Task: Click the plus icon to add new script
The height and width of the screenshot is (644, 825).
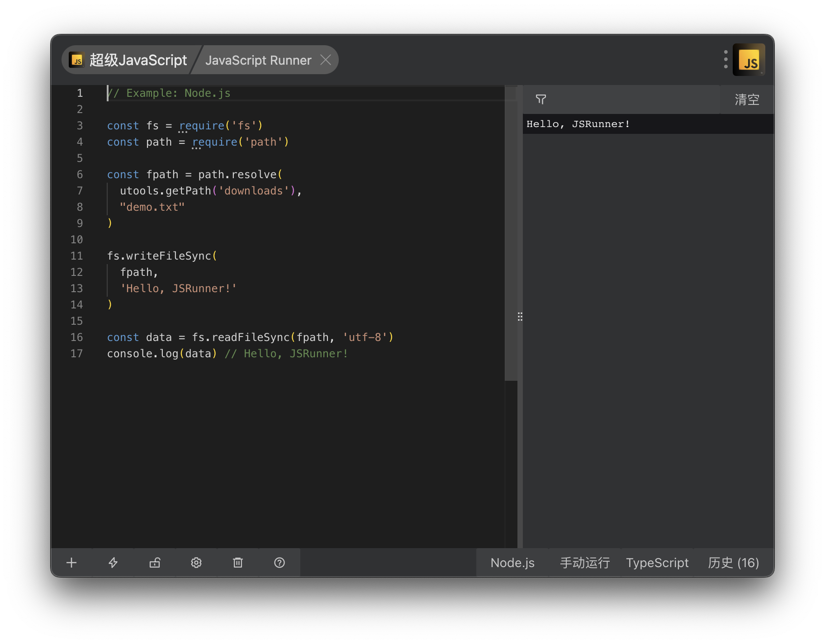Action: 71,563
